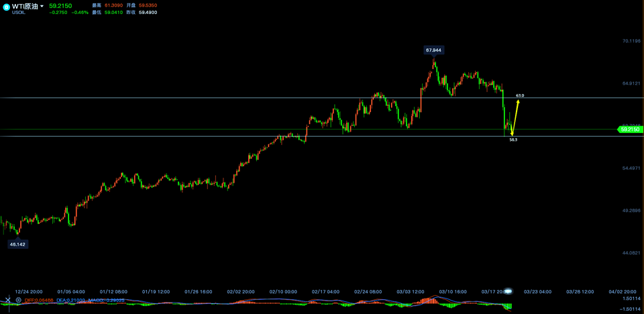Click the 01/19 12:00 time axis label
This screenshot has width=644, height=314.
coord(156,291)
